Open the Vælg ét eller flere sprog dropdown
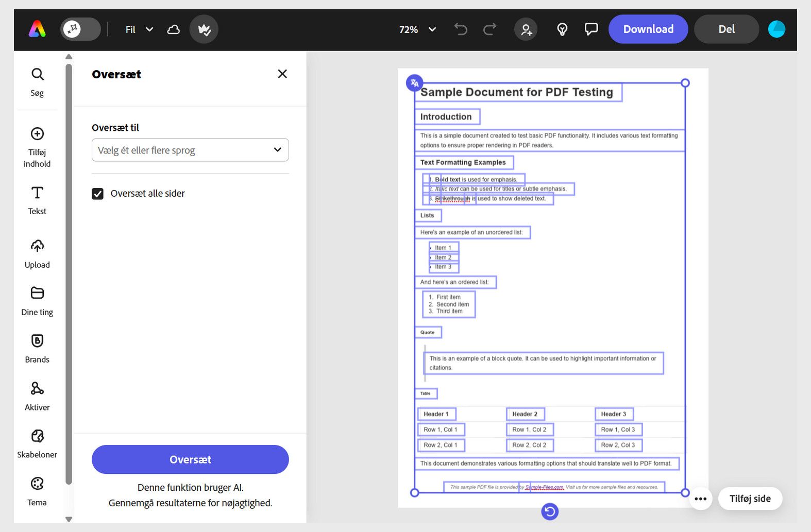This screenshot has width=811, height=532. pyautogui.click(x=190, y=150)
